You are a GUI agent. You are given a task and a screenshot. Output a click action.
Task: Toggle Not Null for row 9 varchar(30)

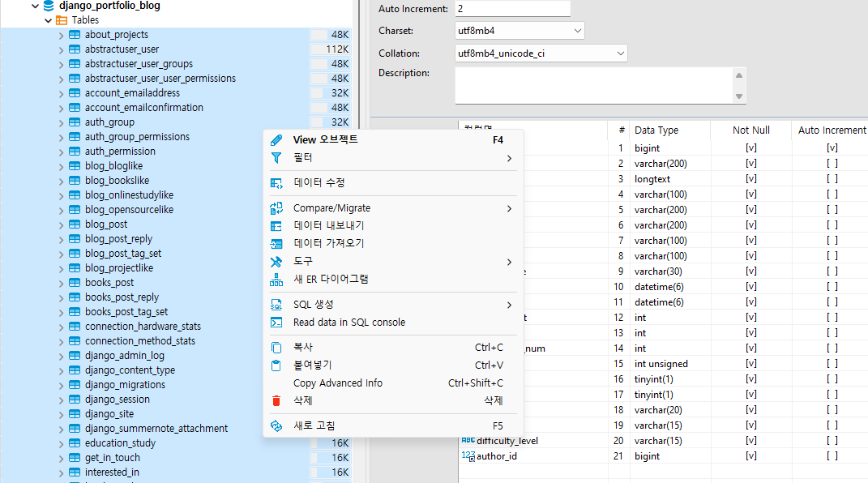[x=751, y=271]
